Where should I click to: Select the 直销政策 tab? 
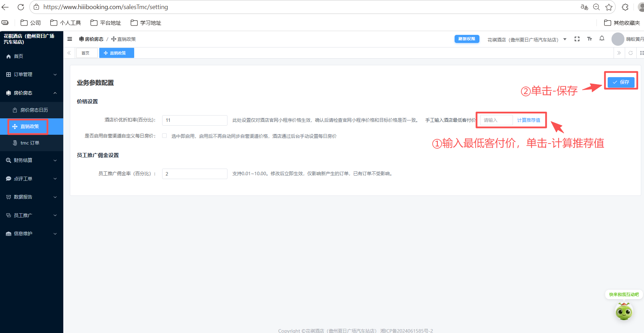coord(116,53)
